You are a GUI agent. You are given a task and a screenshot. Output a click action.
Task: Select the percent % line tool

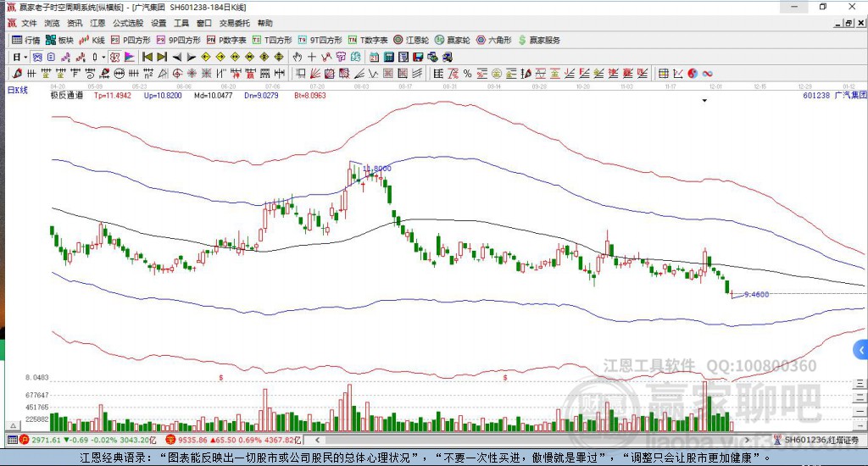468,73
